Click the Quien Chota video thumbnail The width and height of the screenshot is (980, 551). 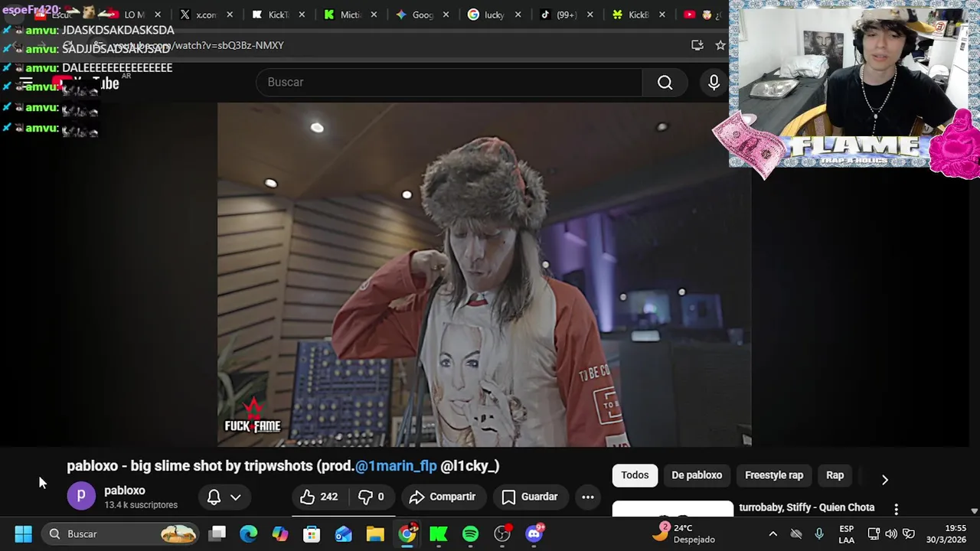(x=672, y=508)
